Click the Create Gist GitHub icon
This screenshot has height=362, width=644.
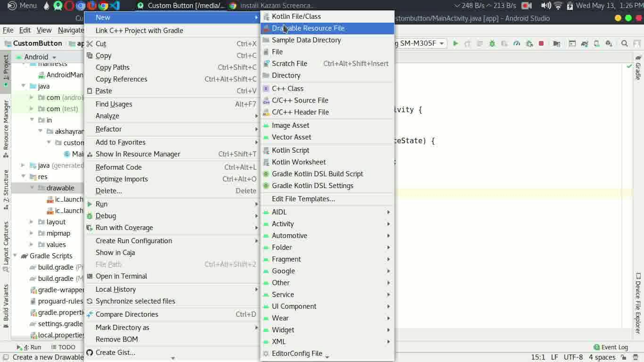coord(90,352)
